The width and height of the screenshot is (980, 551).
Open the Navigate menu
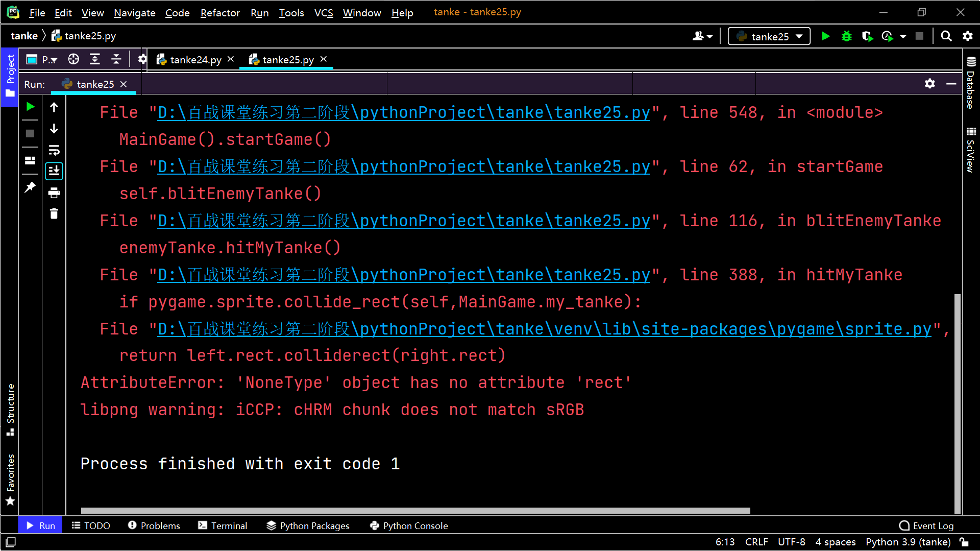[134, 13]
